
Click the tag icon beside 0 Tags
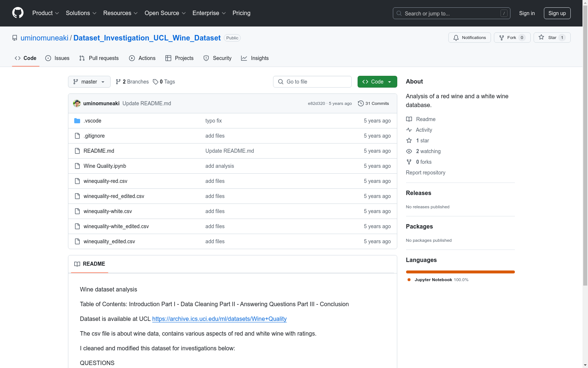click(155, 82)
